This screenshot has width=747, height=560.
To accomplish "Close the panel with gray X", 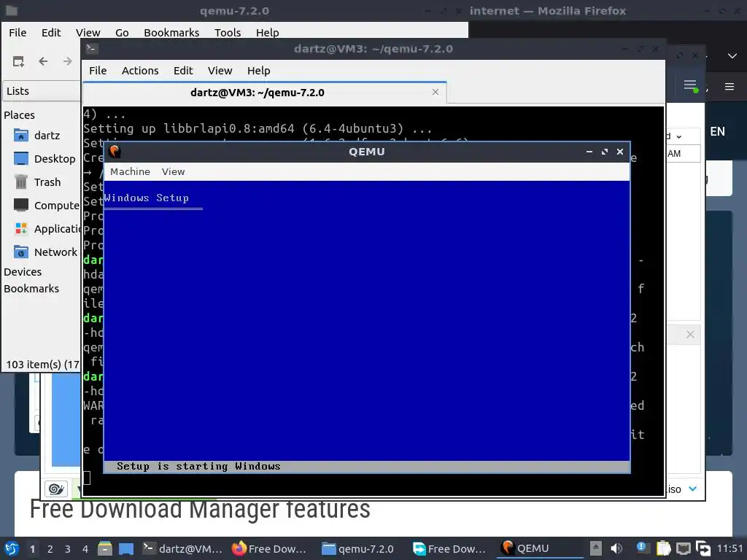I will (690, 334).
